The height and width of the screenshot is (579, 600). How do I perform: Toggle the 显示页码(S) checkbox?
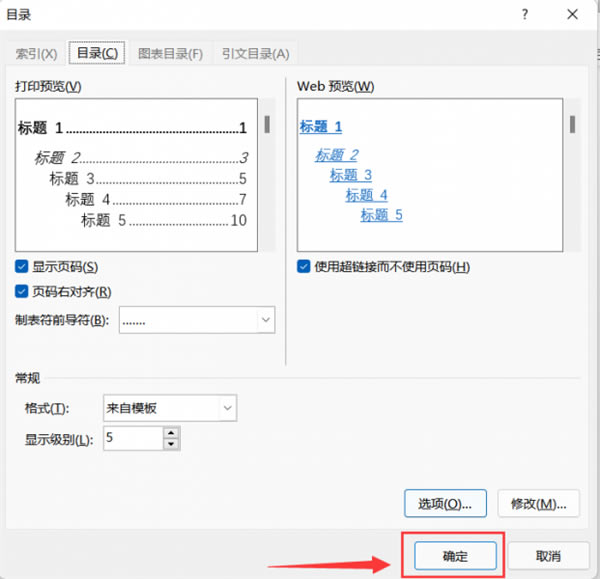click(x=21, y=266)
